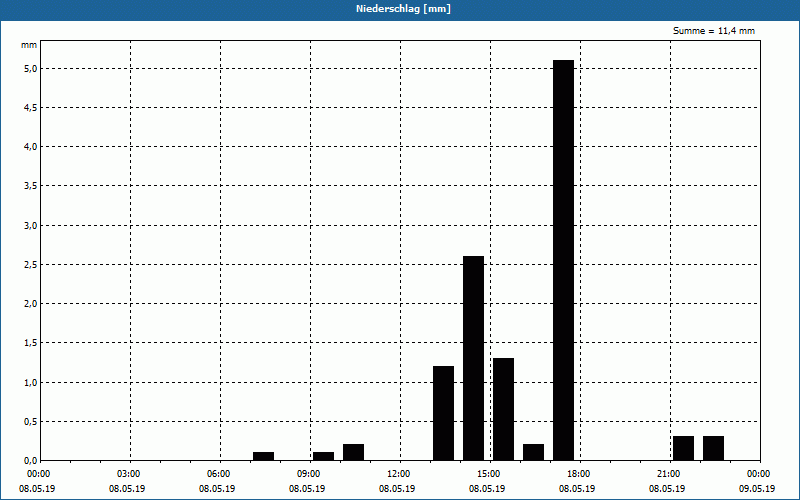Select the 3,0 y-axis tick label

(30, 226)
